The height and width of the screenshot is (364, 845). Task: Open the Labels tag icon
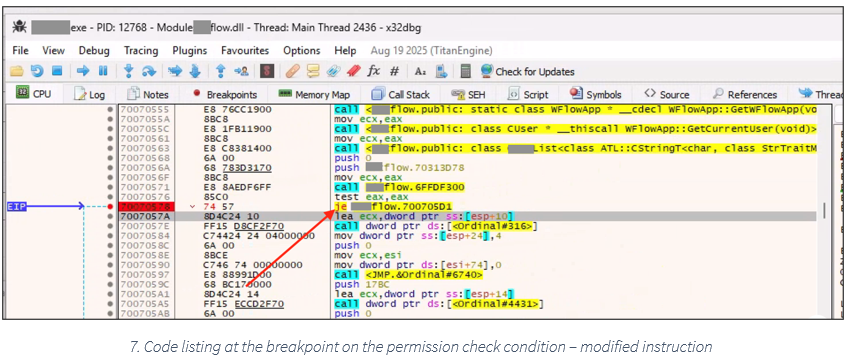point(333,71)
